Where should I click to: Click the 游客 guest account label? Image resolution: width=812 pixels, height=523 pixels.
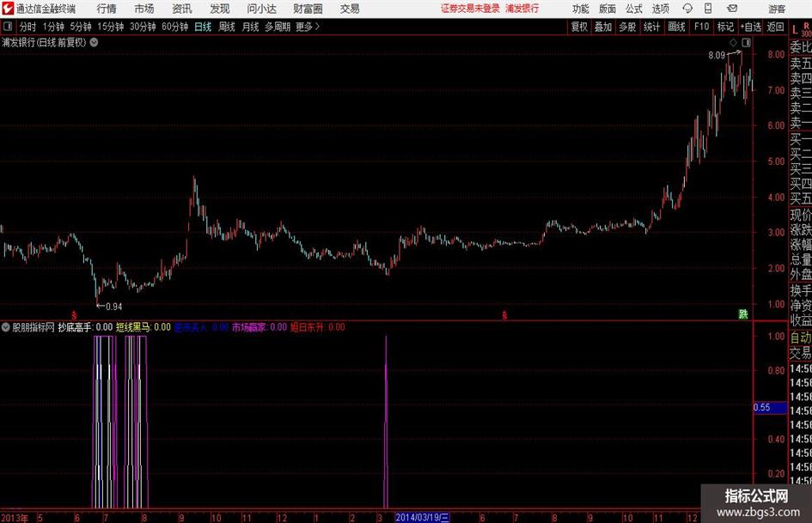[777, 9]
